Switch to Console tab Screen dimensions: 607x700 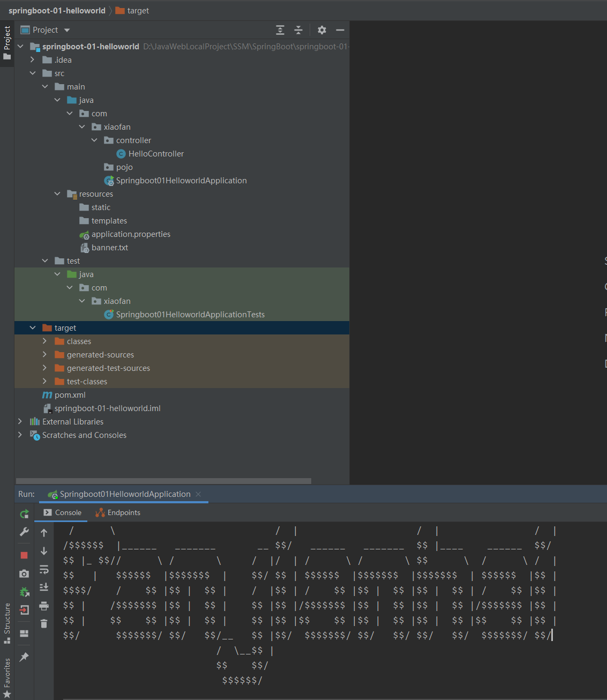63,512
